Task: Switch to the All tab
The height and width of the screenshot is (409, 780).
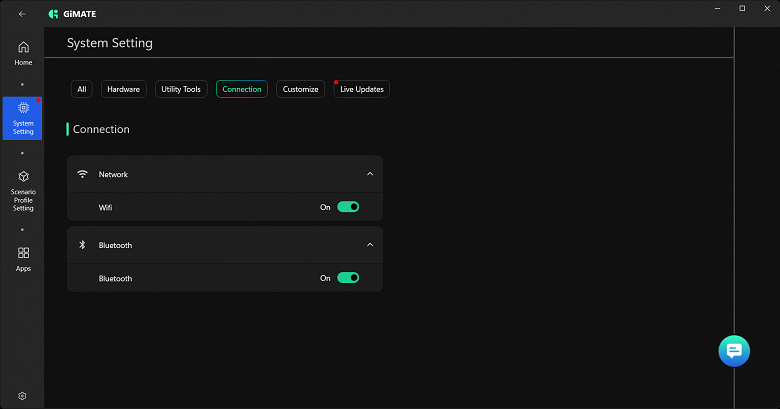Action: [x=82, y=89]
